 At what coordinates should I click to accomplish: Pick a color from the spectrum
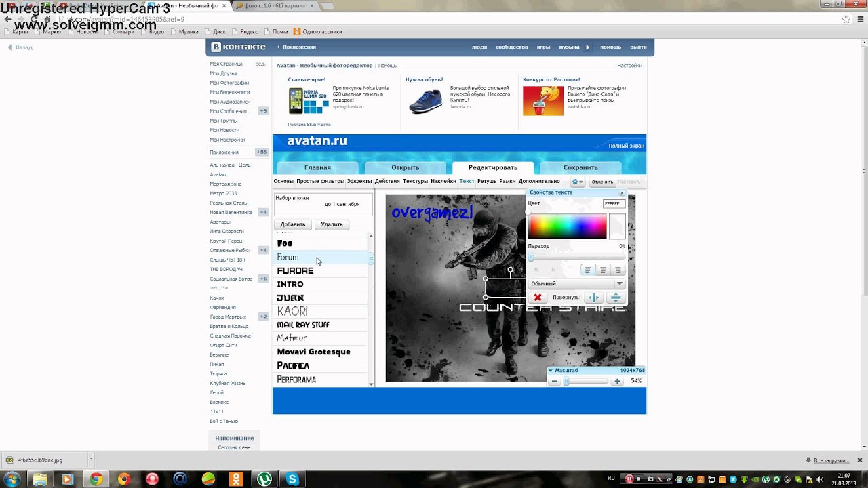tap(567, 226)
